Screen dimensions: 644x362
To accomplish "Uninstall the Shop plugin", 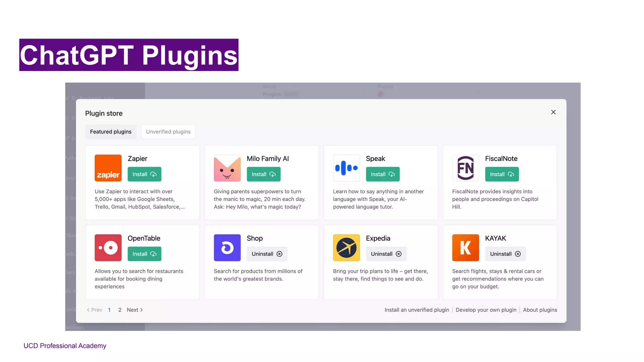I will (267, 254).
